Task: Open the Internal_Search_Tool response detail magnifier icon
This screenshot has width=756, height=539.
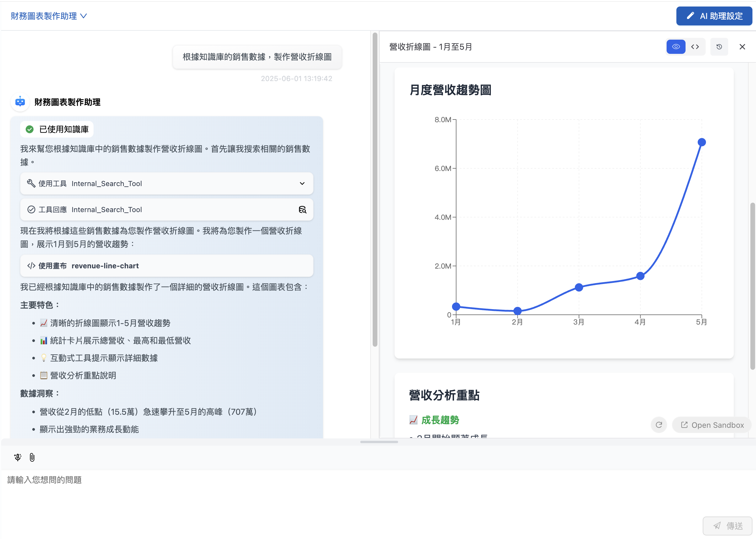Action: [303, 209]
